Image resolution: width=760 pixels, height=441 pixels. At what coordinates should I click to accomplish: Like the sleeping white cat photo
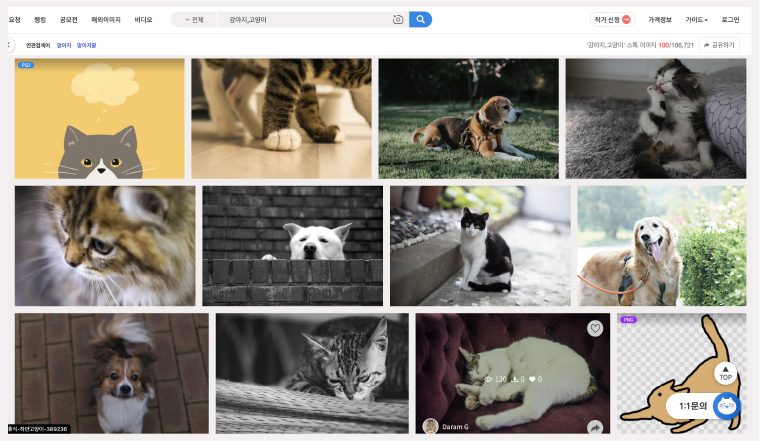(595, 328)
